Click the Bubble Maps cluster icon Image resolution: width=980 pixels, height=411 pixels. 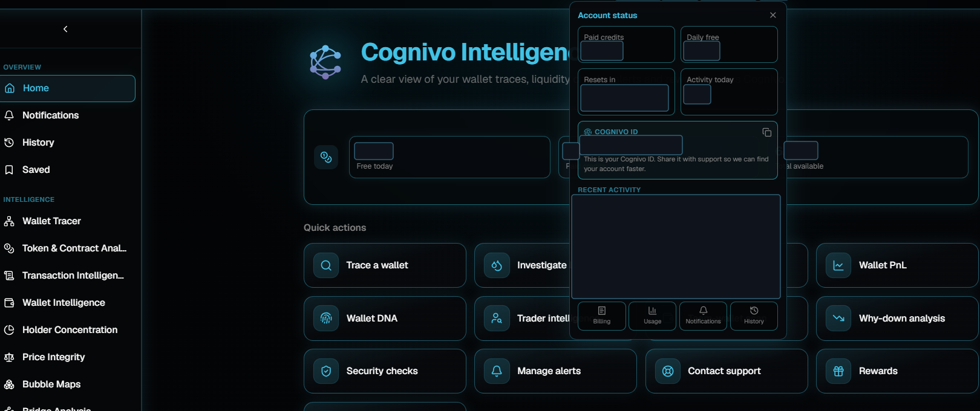pos(9,384)
